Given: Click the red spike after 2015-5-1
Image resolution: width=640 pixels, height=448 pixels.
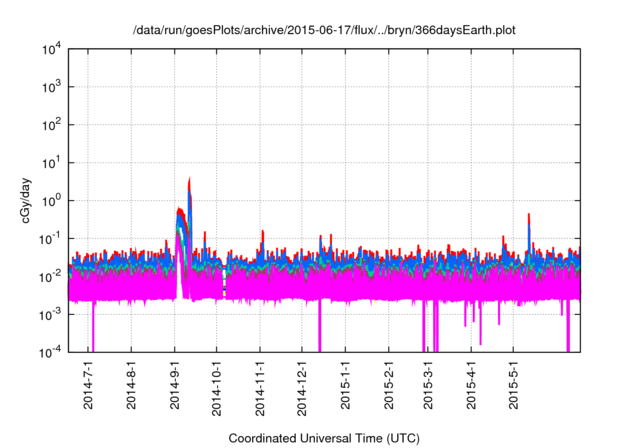Looking at the screenshot, I should 529,216.
